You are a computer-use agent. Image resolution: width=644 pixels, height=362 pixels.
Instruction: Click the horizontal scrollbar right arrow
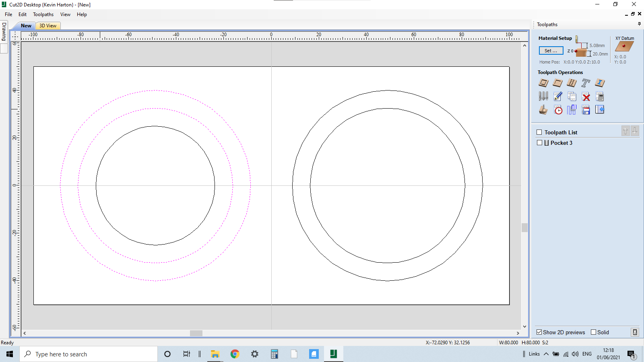pos(518,333)
